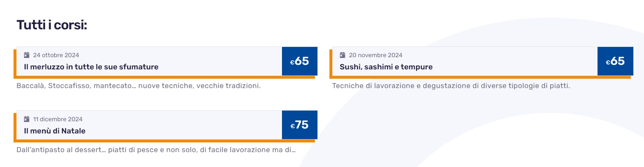This screenshot has height=167, width=644.
Task: Open the 'Il menù di Natale' course
Action: (54, 131)
